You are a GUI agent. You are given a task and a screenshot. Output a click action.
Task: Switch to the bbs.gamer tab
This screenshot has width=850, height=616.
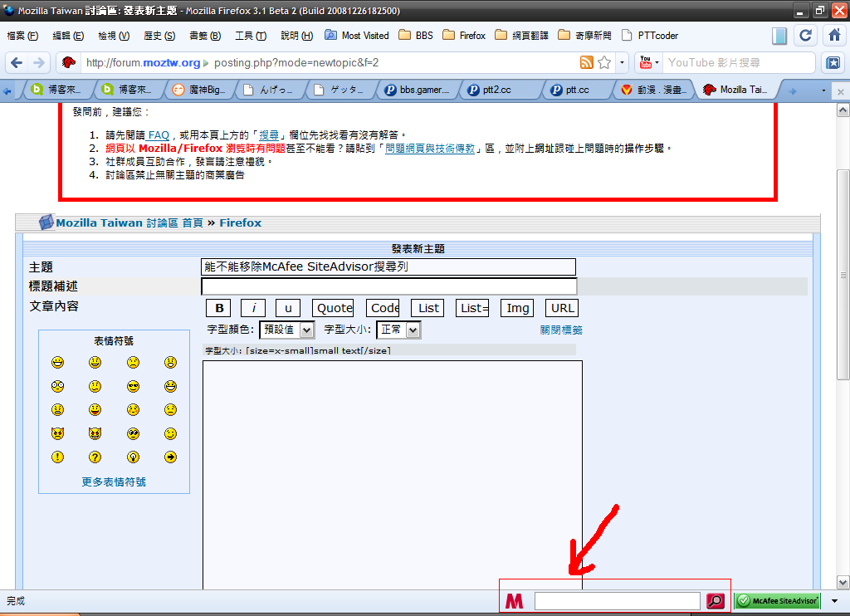click(418, 90)
